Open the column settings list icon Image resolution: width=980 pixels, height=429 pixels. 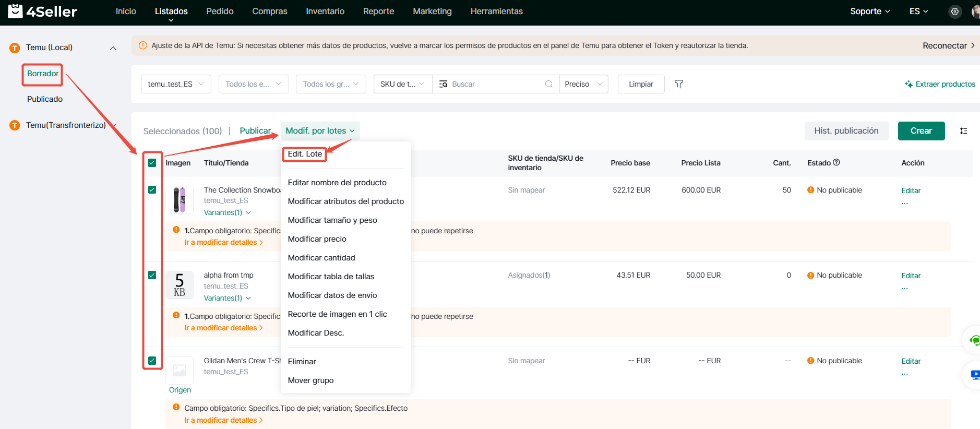tap(963, 131)
